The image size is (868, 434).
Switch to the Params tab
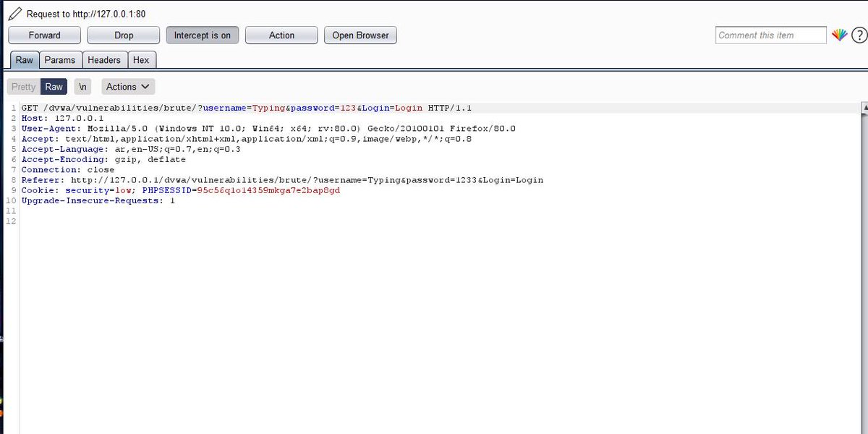[x=60, y=60]
